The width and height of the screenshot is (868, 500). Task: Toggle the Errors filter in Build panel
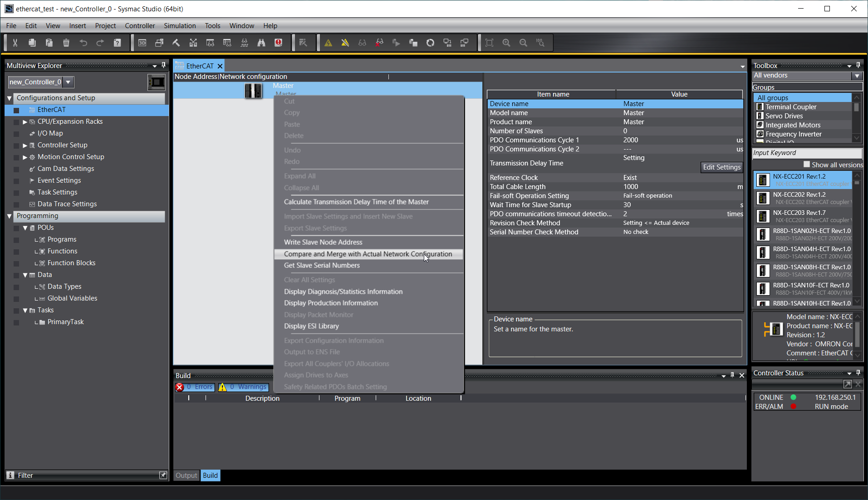pyautogui.click(x=195, y=387)
